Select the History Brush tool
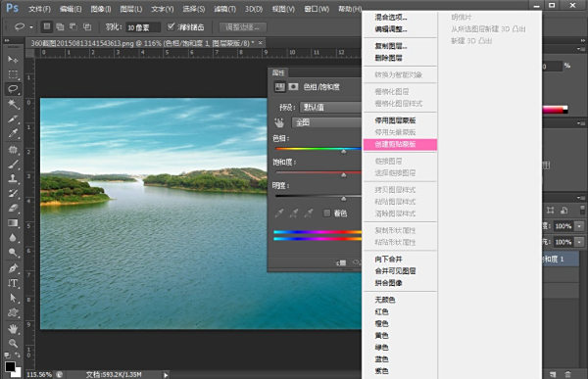The width and height of the screenshot is (588, 379). click(13, 194)
